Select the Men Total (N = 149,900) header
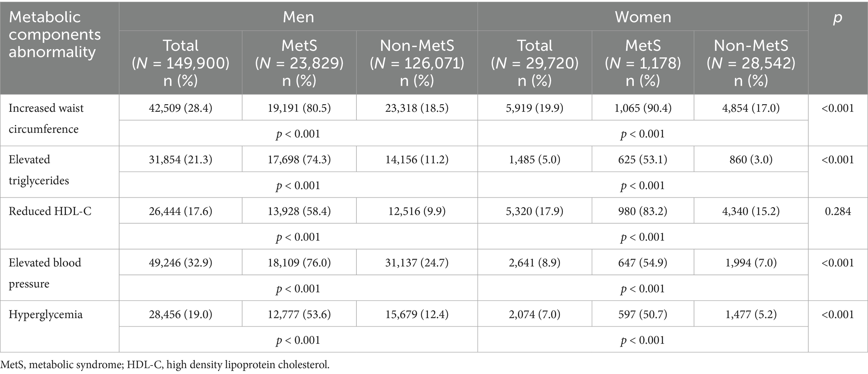Screen dimensions: 868x374 tap(180, 63)
